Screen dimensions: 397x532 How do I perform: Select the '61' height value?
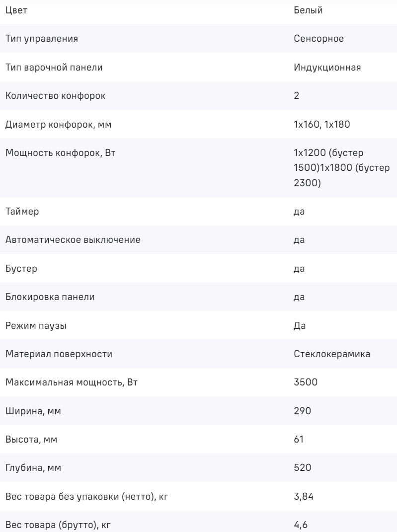(x=299, y=440)
